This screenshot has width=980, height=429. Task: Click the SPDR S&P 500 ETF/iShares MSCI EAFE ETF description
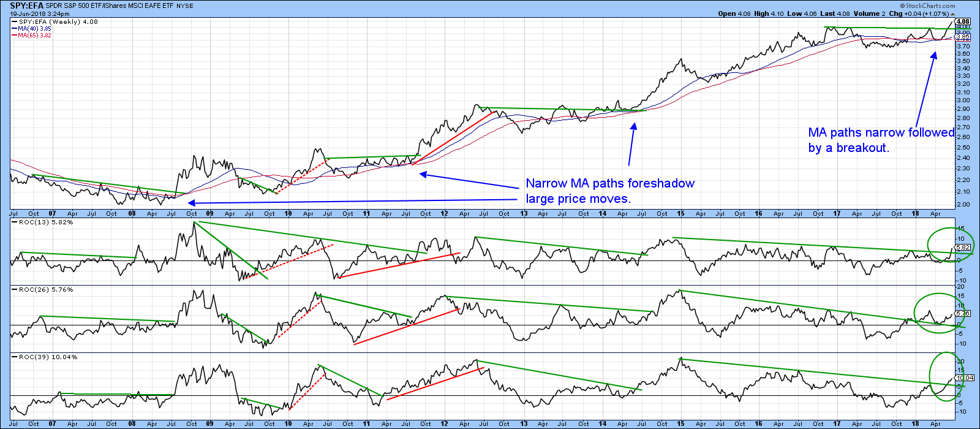click(x=110, y=6)
